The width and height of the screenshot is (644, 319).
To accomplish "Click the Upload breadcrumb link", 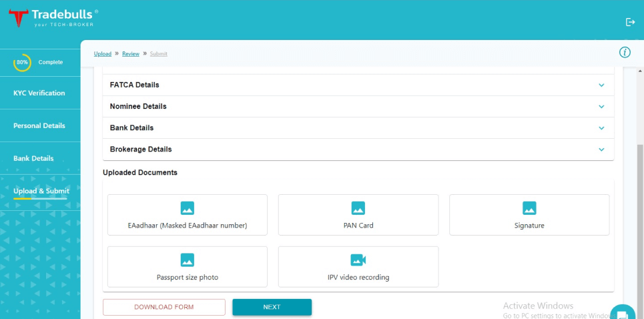I will 103,54.
